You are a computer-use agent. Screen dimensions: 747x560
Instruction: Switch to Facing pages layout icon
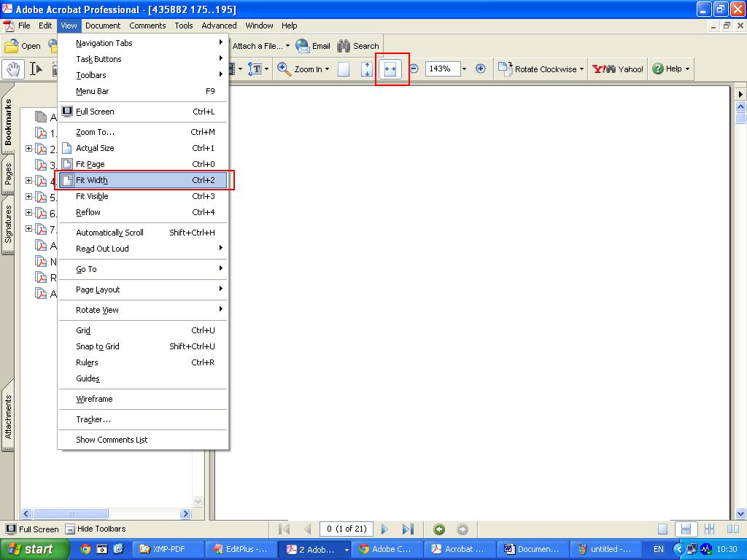click(x=733, y=529)
